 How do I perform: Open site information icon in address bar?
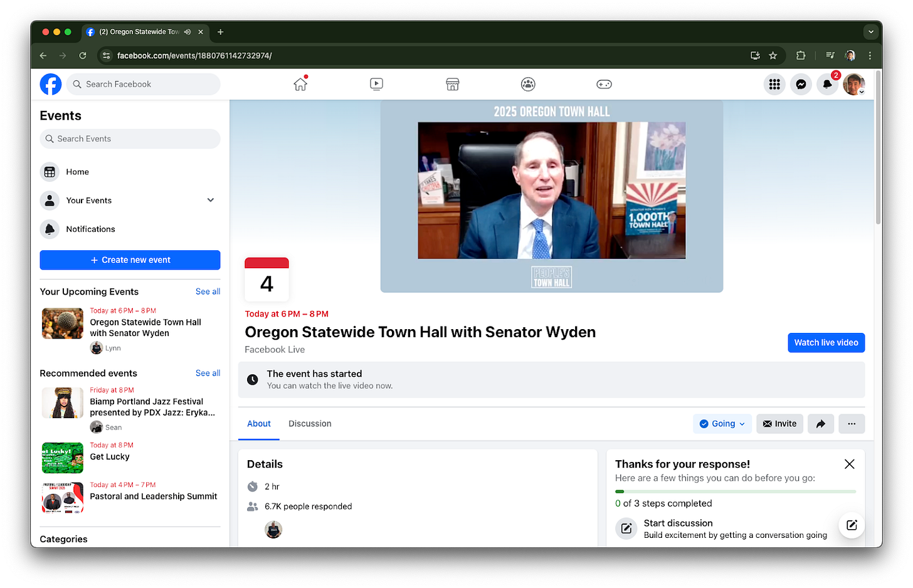[x=107, y=56]
